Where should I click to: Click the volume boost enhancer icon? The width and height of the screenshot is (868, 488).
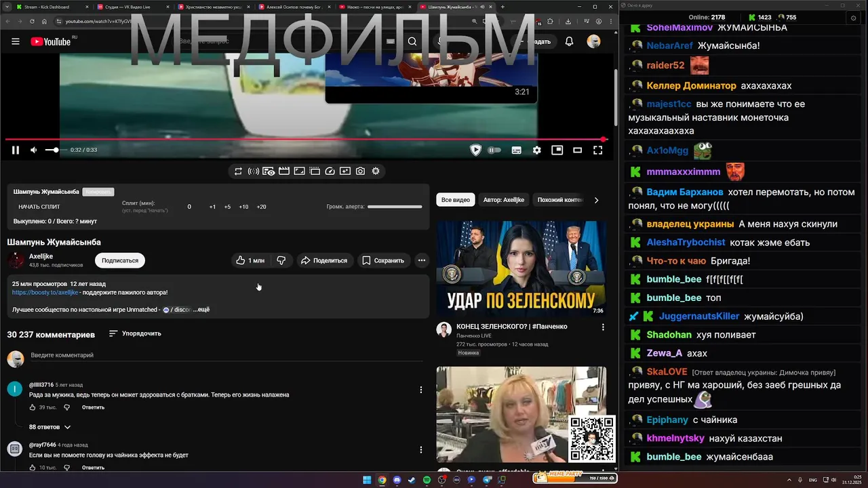point(253,171)
